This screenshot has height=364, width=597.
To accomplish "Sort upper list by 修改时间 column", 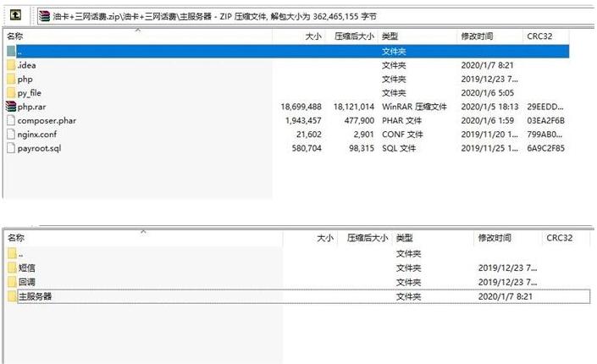I will [x=475, y=37].
